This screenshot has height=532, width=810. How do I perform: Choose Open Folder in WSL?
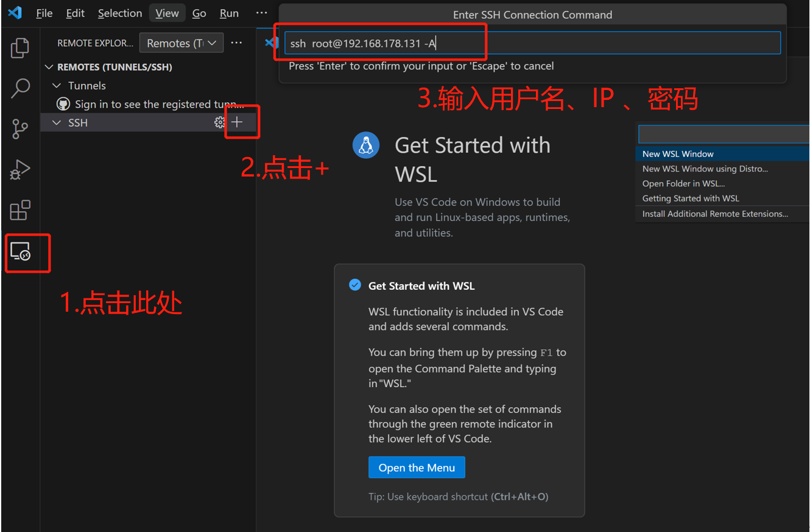(722, 183)
